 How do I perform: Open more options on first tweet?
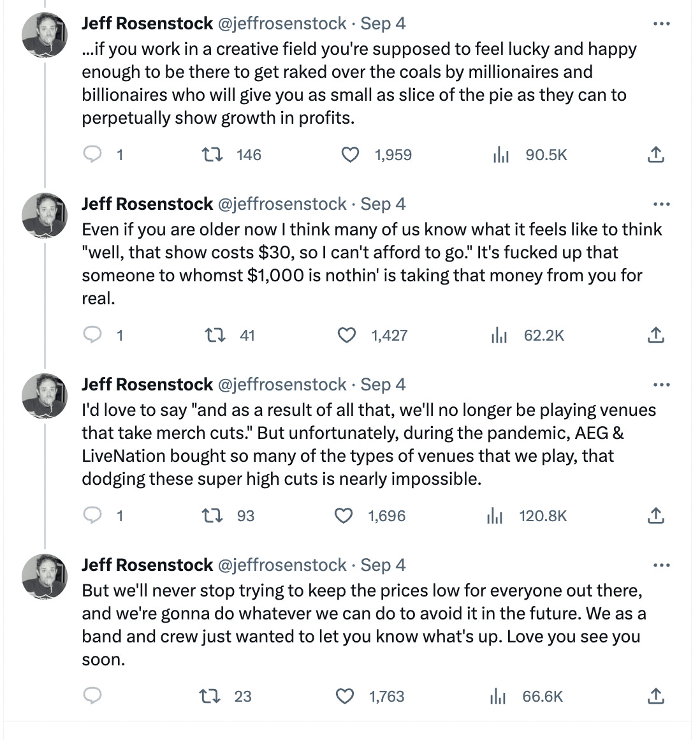[662, 24]
